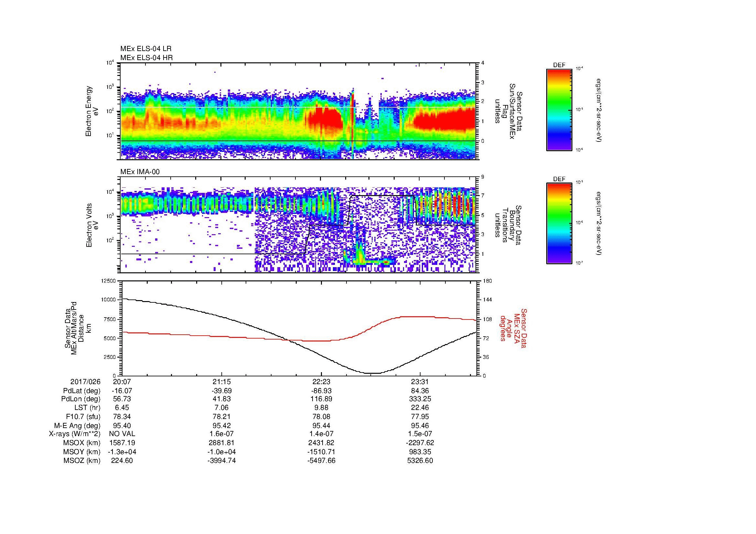Click the NO VAL X-rays entry

(122, 434)
